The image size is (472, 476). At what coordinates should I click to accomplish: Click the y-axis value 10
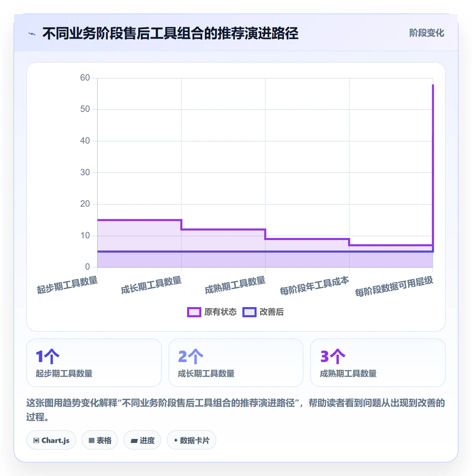(85, 236)
